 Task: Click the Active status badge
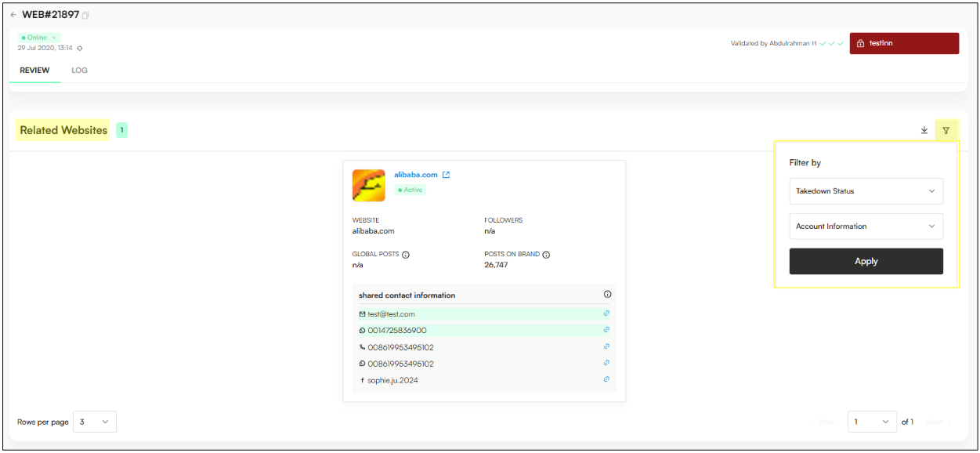click(x=410, y=190)
